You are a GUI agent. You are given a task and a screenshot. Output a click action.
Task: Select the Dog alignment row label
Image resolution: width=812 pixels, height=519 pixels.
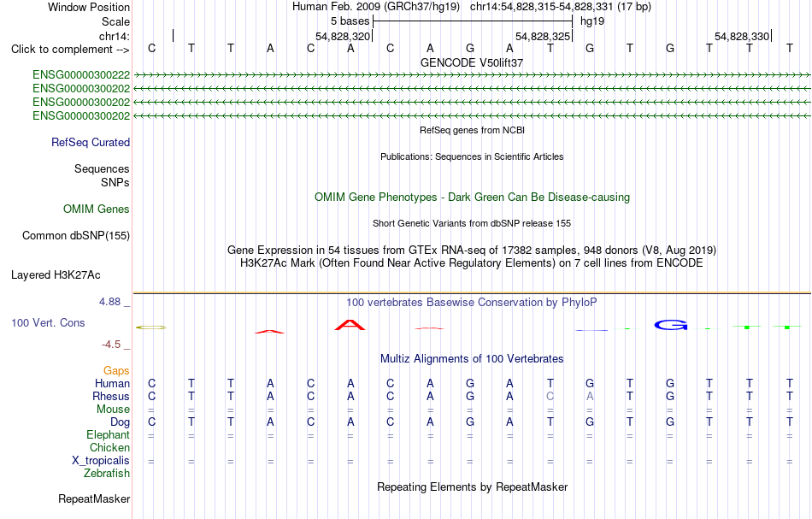(121, 422)
